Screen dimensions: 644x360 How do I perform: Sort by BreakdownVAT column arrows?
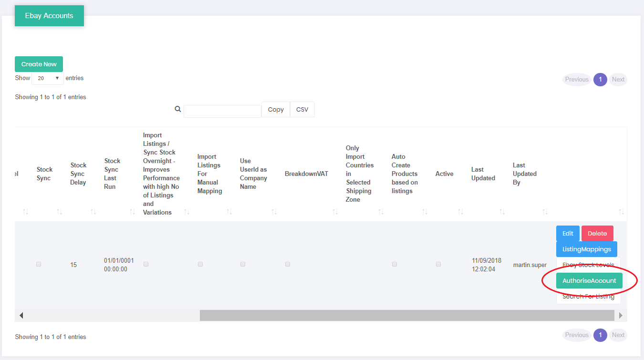click(x=335, y=211)
